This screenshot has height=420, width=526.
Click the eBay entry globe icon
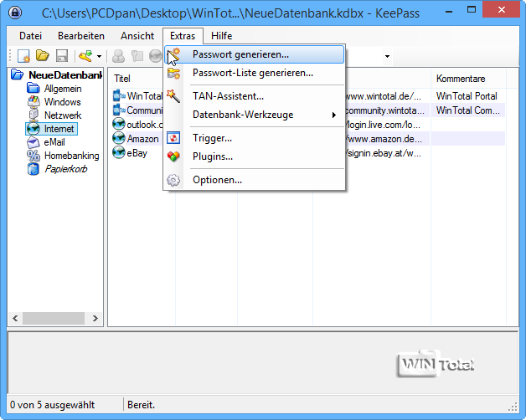coord(119,153)
